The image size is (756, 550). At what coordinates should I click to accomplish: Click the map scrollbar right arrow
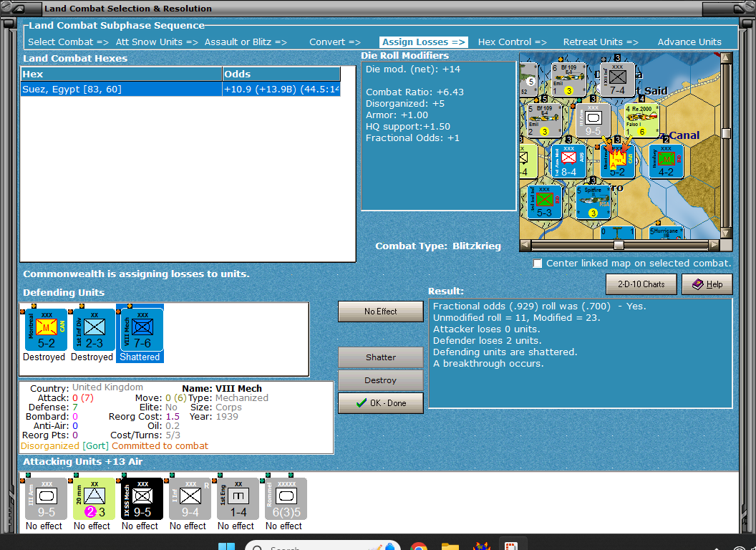(714, 245)
